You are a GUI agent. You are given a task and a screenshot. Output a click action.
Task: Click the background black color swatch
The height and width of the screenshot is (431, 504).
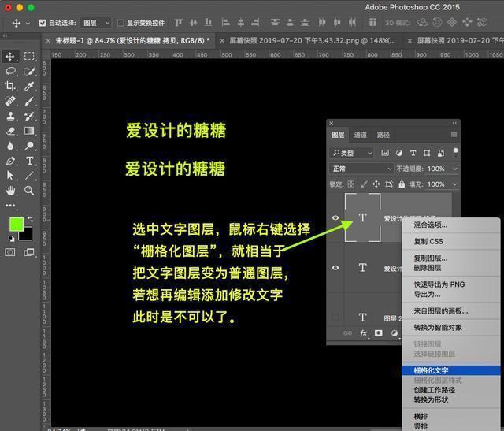[28, 236]
